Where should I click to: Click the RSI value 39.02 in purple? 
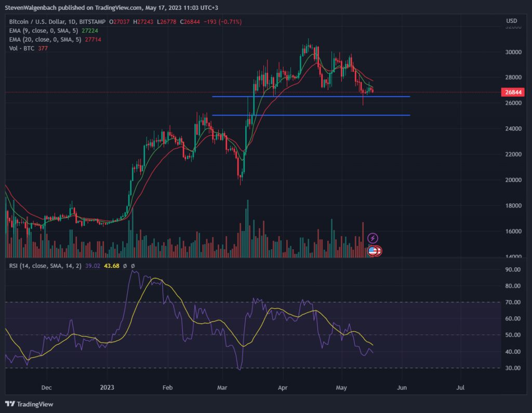pyautogui.click(x=92, y=266)
